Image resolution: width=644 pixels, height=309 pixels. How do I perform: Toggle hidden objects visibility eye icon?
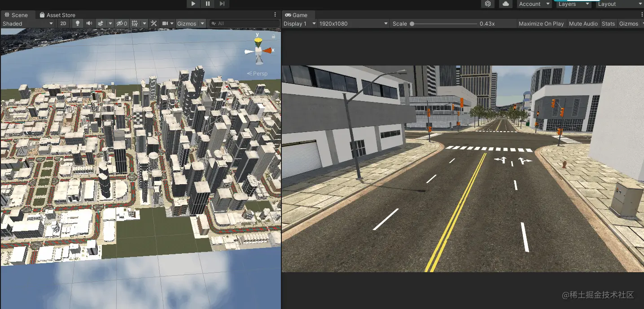tap(122, 23)
